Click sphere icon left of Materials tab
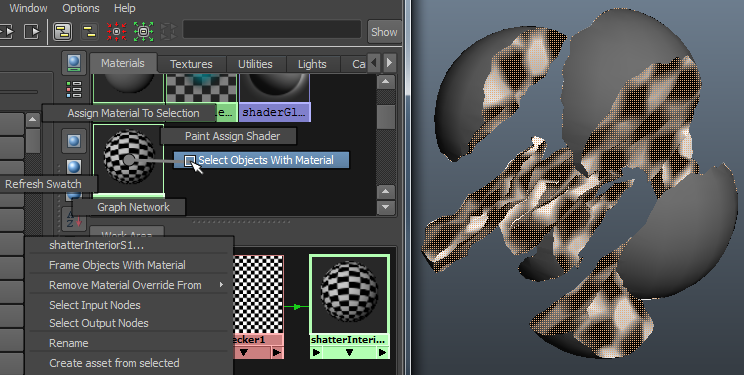744x375 pixels. click(x=74, y=63)
